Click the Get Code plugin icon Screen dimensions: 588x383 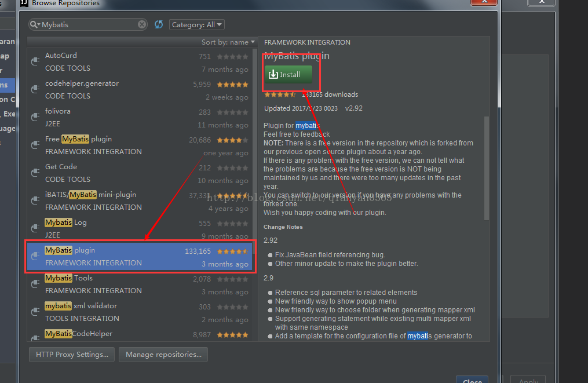[35, 172]
